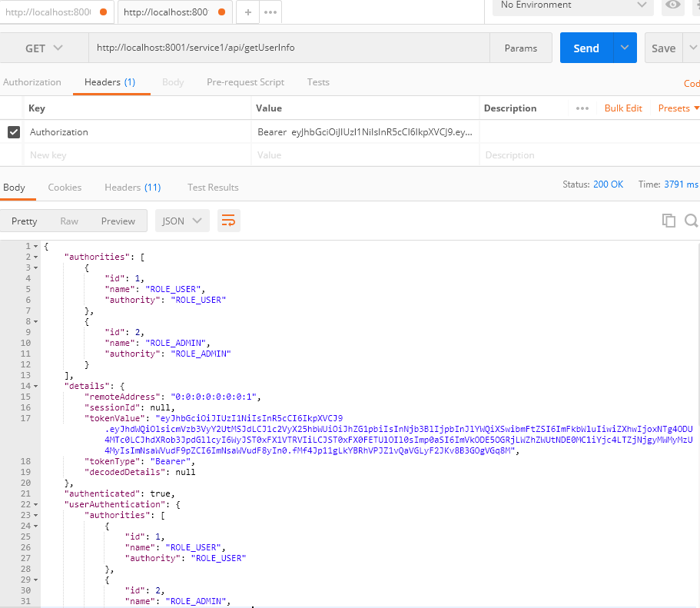700x608 pixels.
Task: Open the response Headers (11) tab
Action: pos(133,188)
